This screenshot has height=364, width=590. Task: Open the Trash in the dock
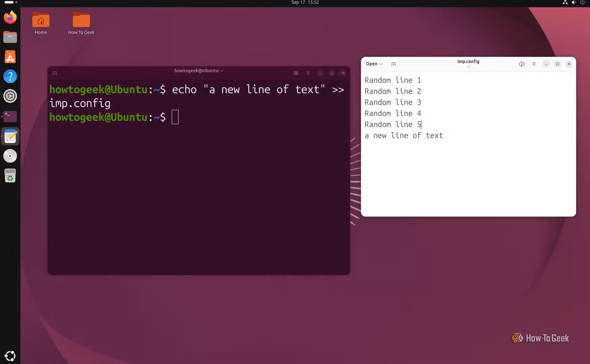pos(10,176)
